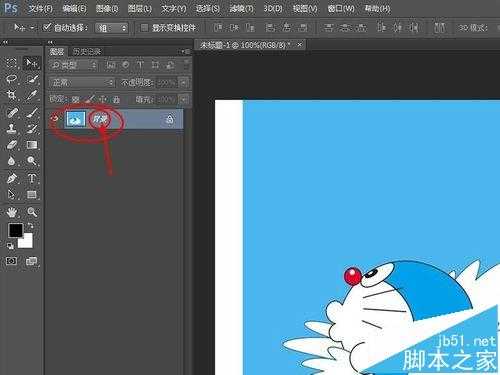Select the Path Selection tool
The image size is (500, 375).
pos(11,194)
